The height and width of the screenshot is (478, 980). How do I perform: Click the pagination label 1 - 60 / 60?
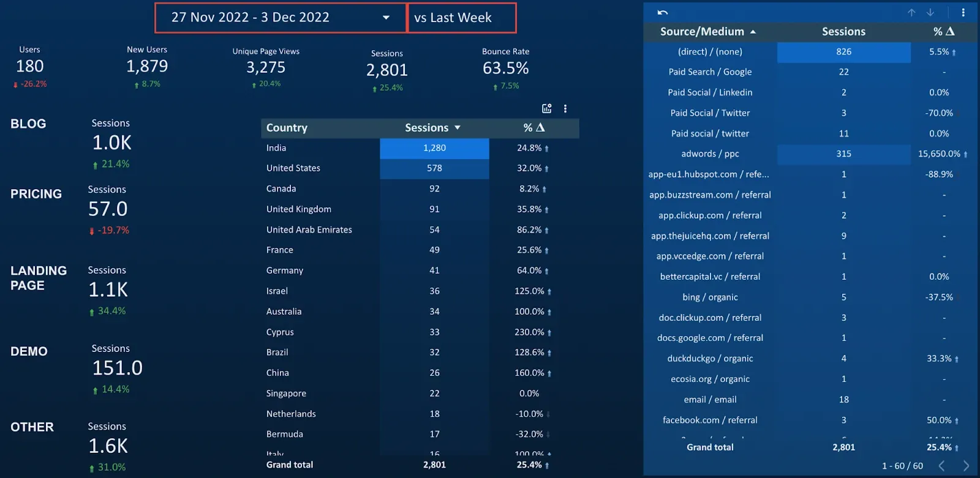[902, 466]
